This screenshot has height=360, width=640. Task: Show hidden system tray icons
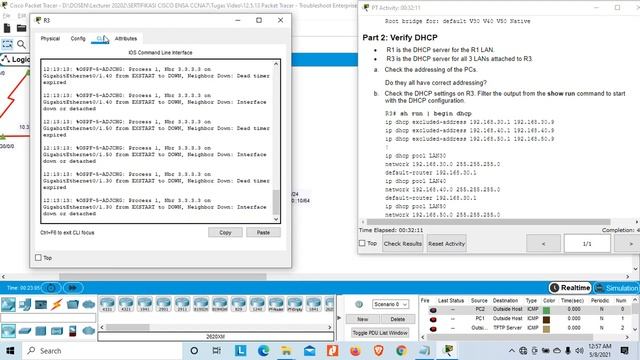pos(511,351)
